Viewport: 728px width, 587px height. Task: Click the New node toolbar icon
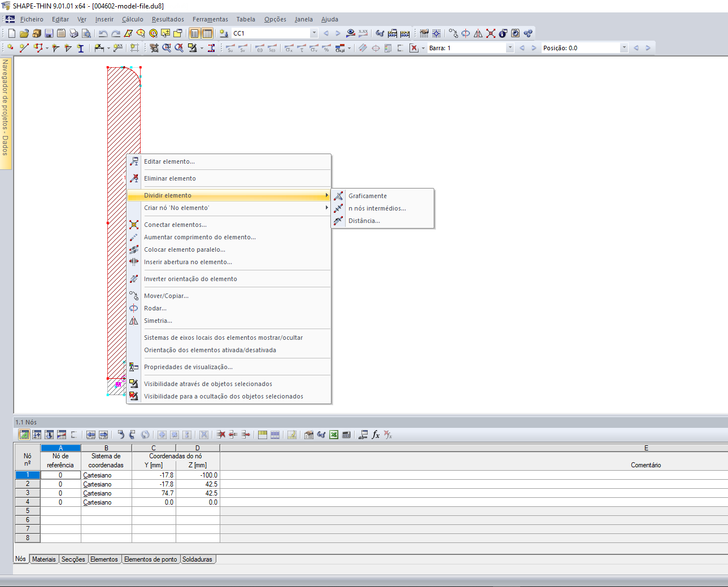11,48
